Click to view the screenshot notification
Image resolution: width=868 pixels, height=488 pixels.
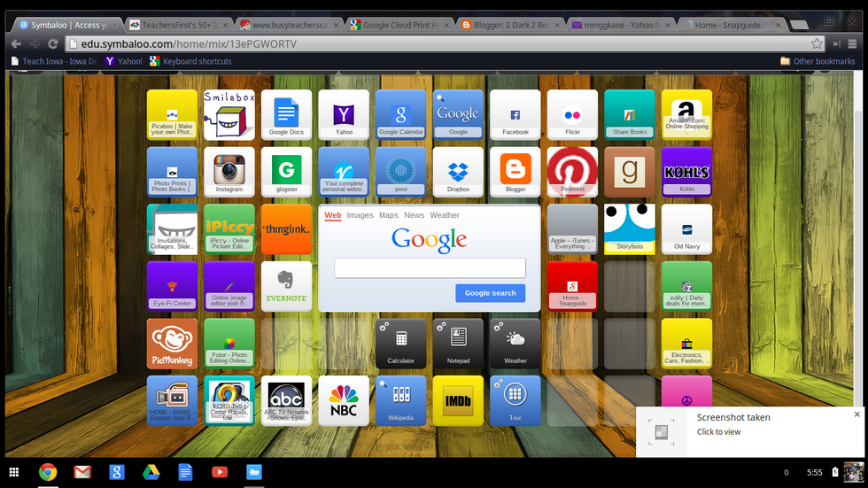(x=718, y=432)
